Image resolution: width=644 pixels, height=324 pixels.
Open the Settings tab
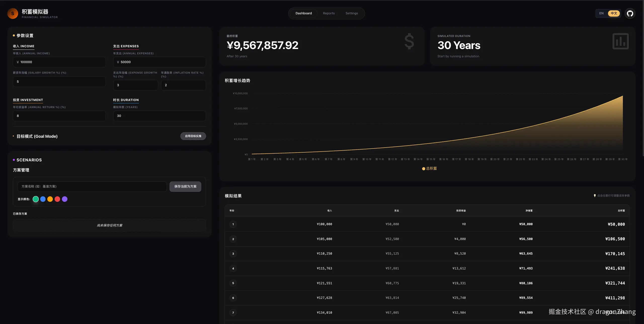pyautogui.click(x=351, y=13)
